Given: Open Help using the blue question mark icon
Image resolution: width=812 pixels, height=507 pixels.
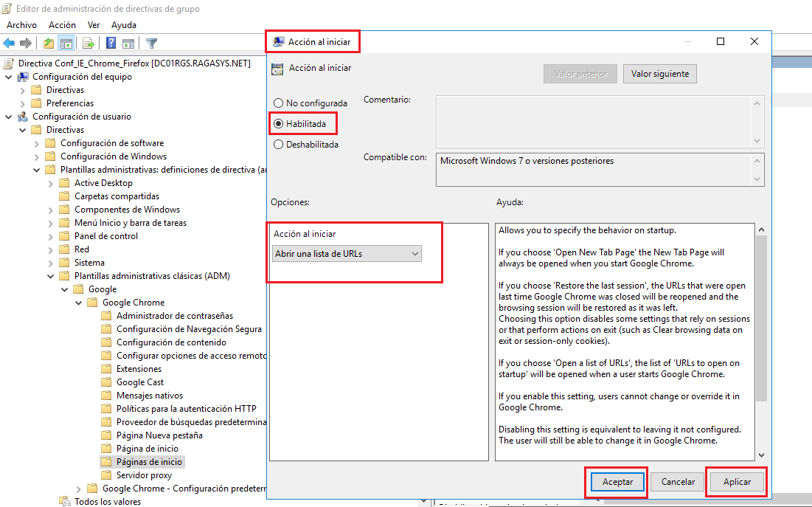Looking at the screenshot, I should [x=111, y=42].
